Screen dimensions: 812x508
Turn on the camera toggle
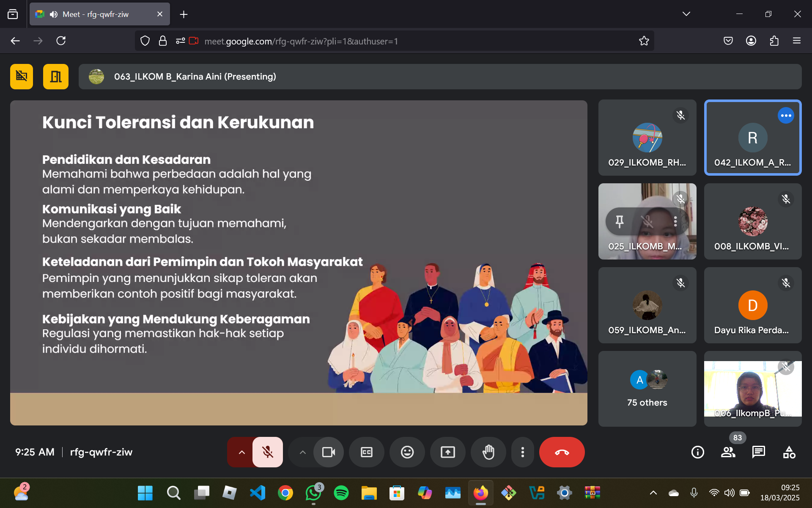click(x=328, y=452)
